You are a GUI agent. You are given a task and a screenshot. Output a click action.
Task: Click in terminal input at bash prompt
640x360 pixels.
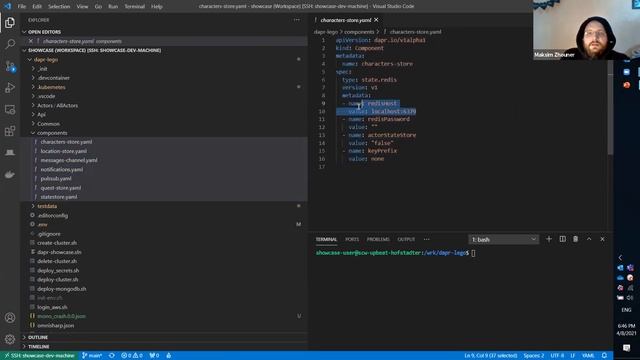473,253
